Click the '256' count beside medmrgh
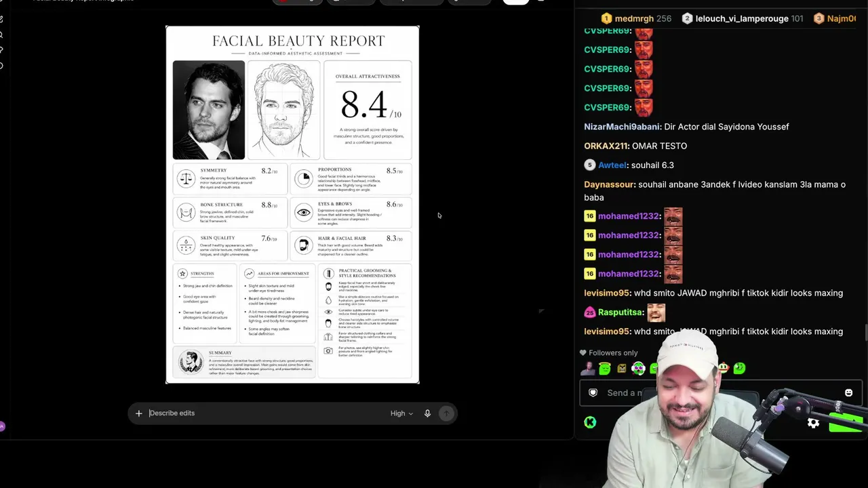This screenshot has height=488, width=868. [664, 19]
